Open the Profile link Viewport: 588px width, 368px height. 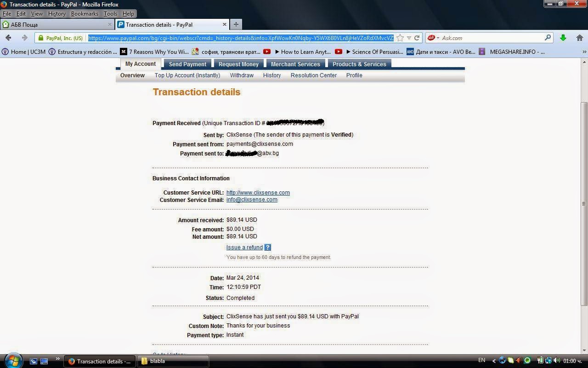point(354,75)
